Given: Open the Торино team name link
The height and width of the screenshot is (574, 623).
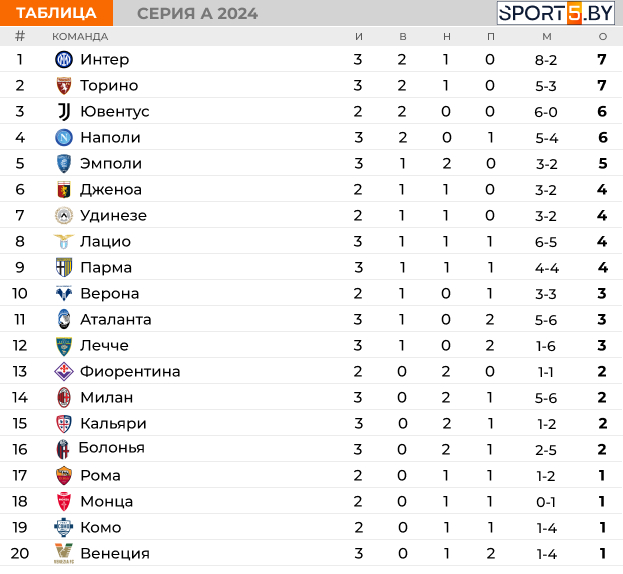Looking at the screenshot, I should pos(109,85).
